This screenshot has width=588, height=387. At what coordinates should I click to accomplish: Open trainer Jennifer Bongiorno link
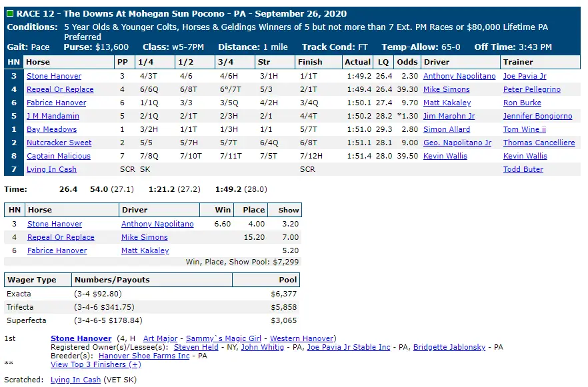[538, 116]
